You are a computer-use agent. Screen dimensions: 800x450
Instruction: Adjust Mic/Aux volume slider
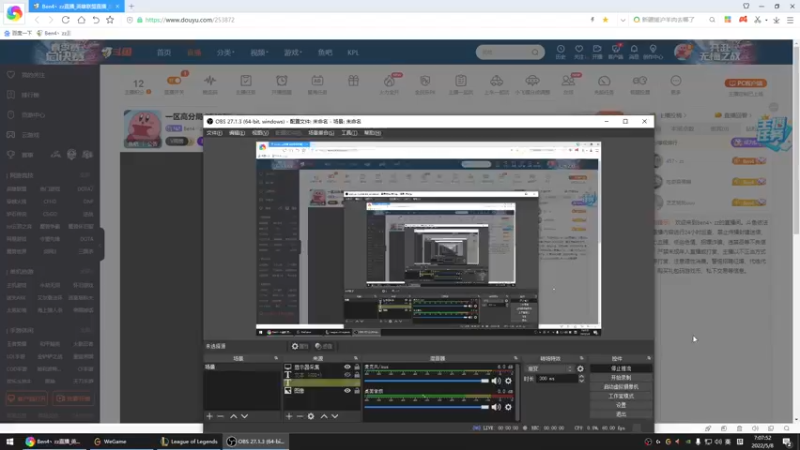point(427,381)
